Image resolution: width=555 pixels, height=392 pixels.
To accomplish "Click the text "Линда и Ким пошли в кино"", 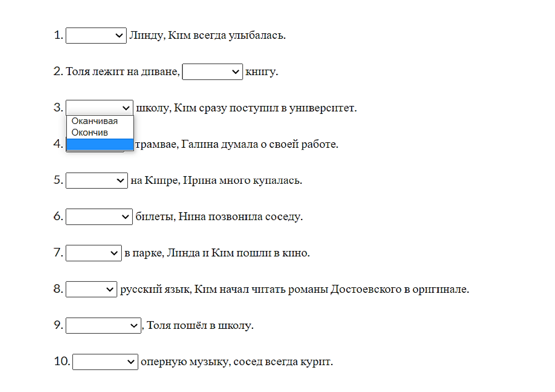I will click(x=238, y=253).
